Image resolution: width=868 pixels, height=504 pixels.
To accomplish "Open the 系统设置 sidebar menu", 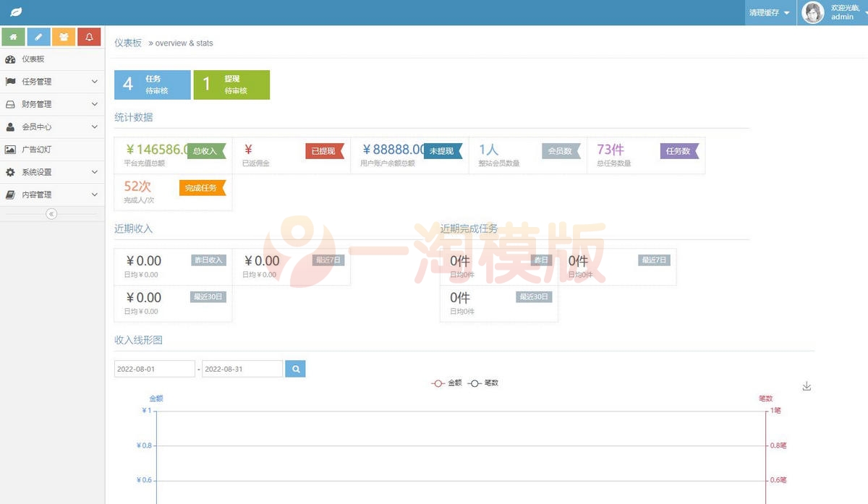I will (x=52, y=172).
